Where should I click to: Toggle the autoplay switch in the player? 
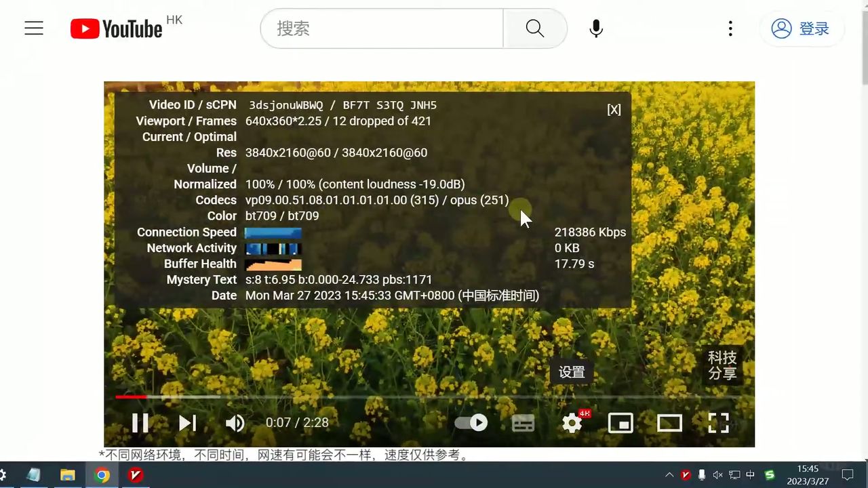click(471, 422)
